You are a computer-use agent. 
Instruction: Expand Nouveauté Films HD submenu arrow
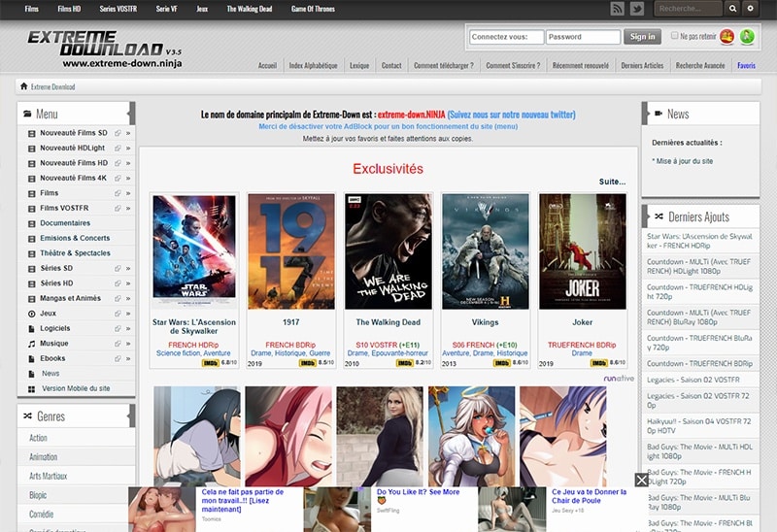click(128, 163)
